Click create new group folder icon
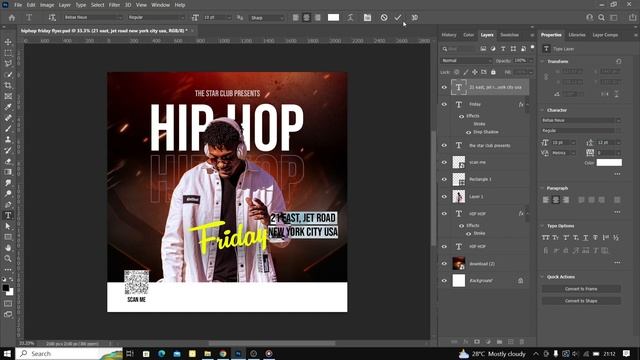Image resolution: width=640 pixels, height=360 pixels. 500,342
